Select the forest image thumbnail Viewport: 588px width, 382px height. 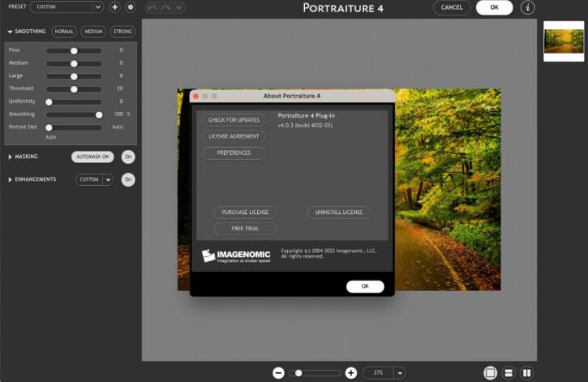pos(564,41)
